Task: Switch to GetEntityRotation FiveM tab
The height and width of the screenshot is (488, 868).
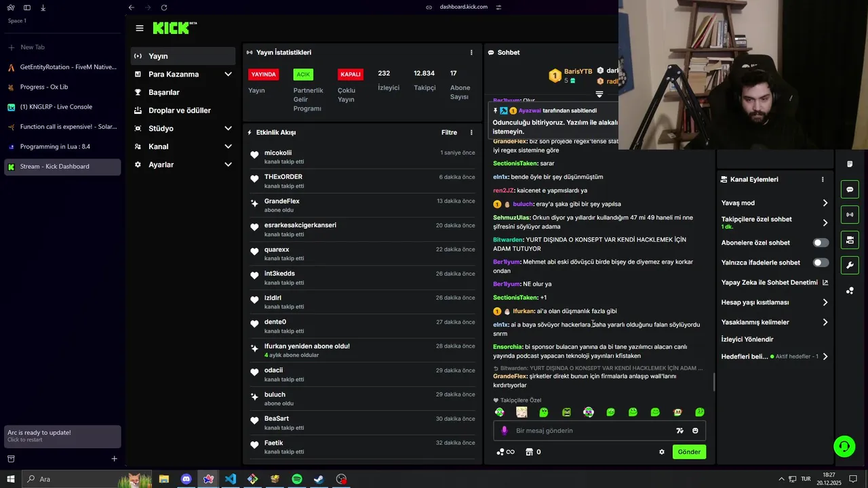Action: (62, 67)
